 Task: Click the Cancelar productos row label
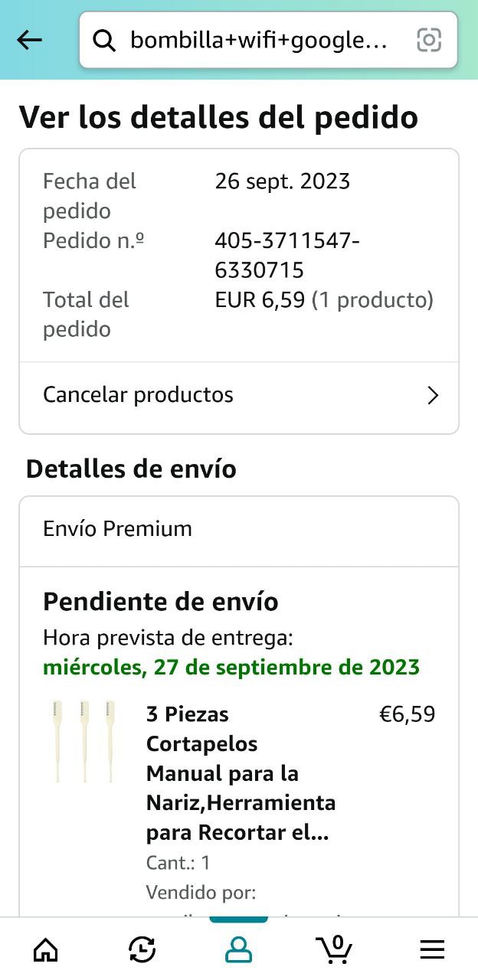tap(138, 395)
